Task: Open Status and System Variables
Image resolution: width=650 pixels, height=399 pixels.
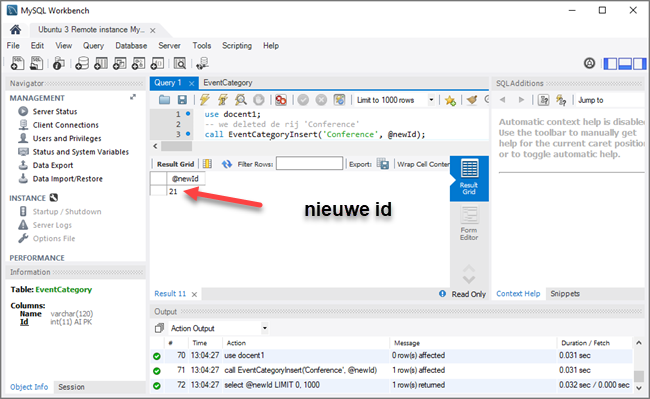Action: coord(80,152)
